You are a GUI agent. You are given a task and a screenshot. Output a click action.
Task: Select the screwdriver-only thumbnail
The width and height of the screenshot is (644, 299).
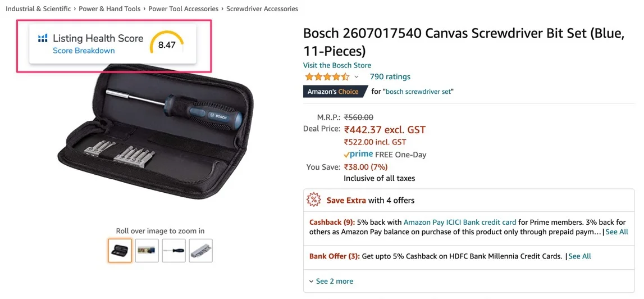(173, 251)
